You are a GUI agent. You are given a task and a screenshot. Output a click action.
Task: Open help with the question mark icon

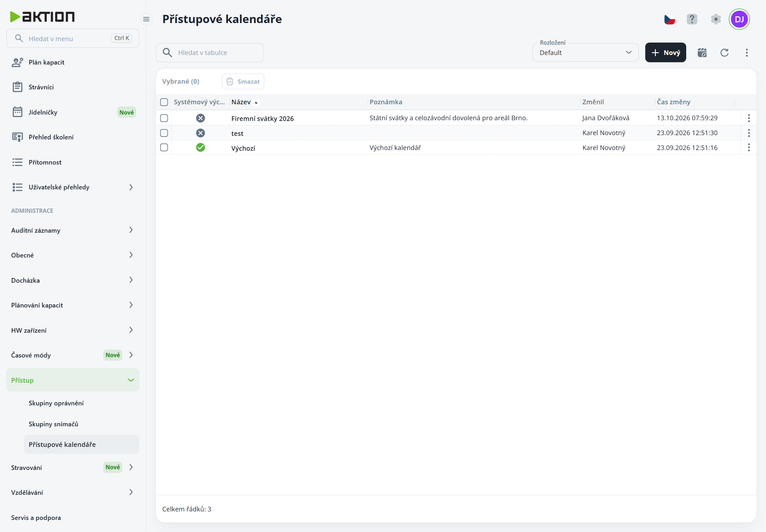[692, 19]
